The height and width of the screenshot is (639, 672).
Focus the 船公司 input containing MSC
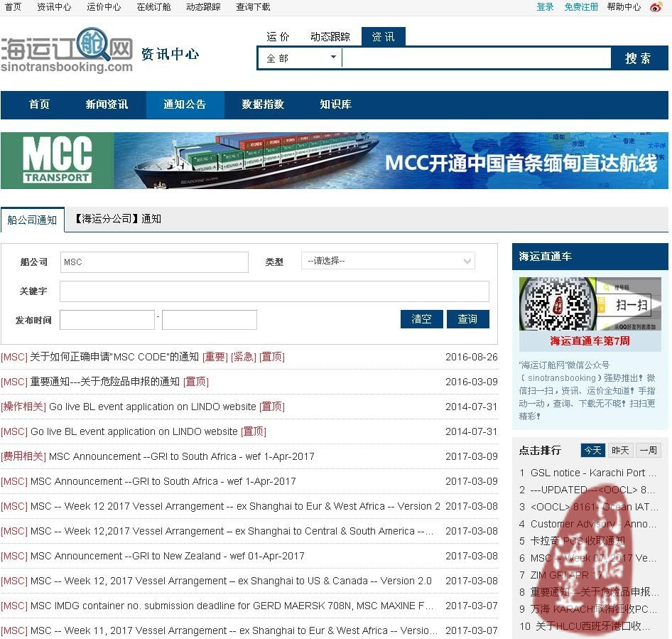pos(154,262)
